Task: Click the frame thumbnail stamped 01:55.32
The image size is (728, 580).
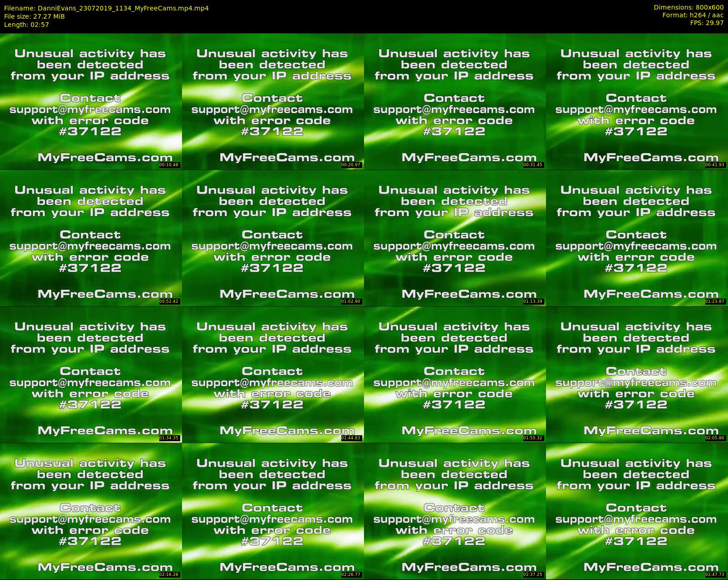Action: [x=455, y=374]
